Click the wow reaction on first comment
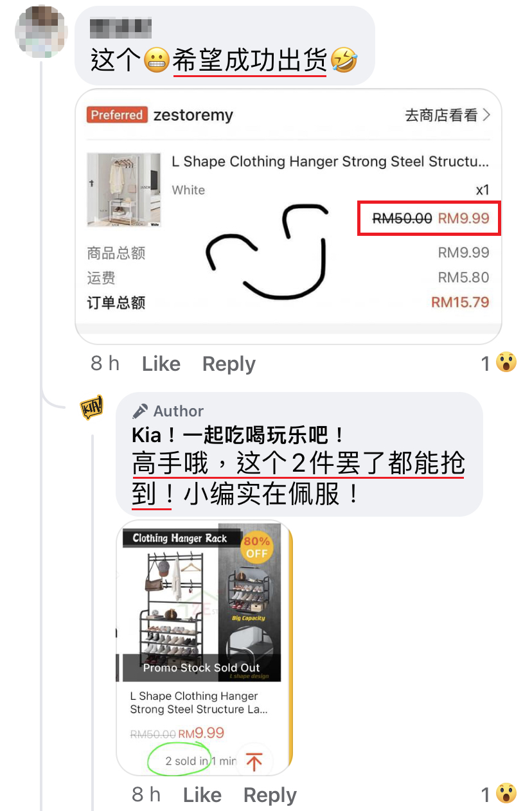The image size is (532, 811). point(506,364)
